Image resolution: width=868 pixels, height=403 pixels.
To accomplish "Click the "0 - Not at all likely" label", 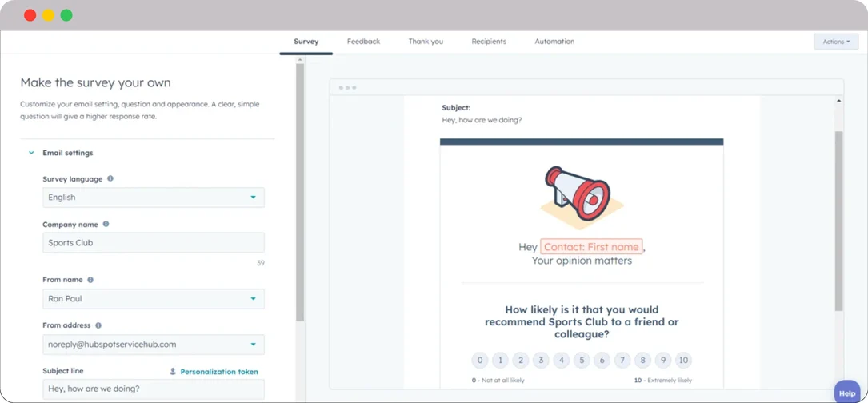I will 498,381.
